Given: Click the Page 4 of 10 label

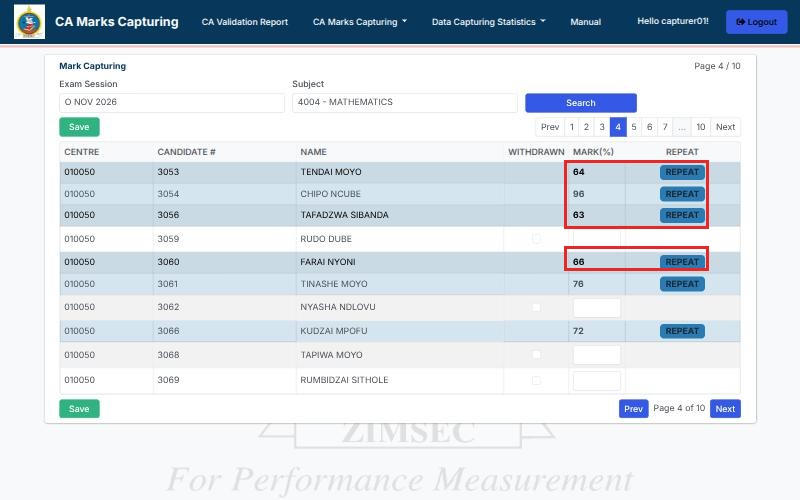Looking at the screenshot, I should coord(679,408).
